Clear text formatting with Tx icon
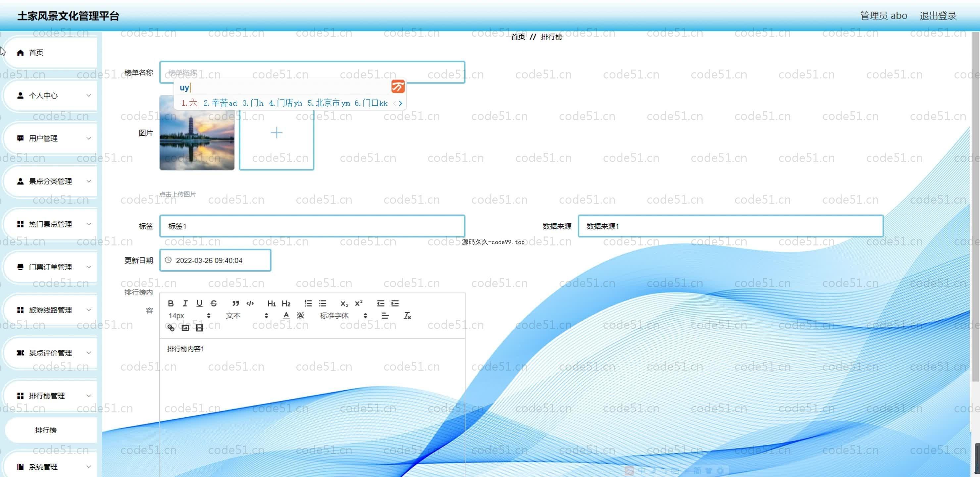The width and height of the screenshot is (980, 477). (x=407, y=316)
